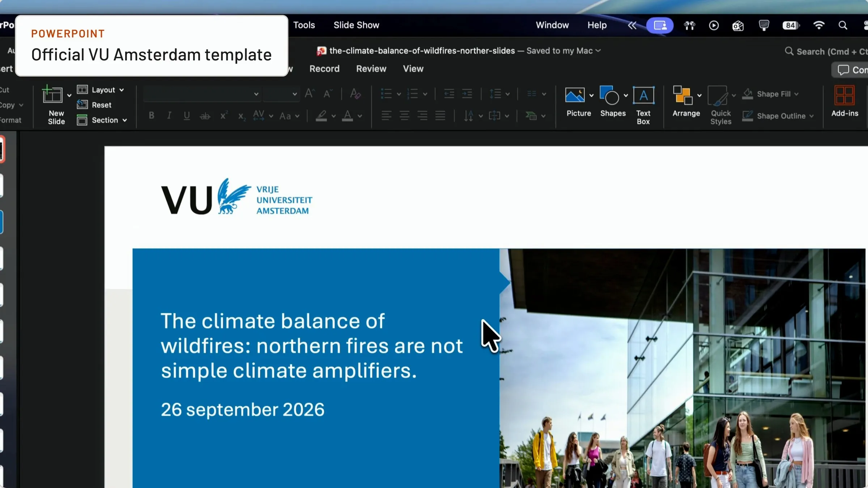Open the Slide Show menu
The image size is (868, 488).
click(356, 25)
